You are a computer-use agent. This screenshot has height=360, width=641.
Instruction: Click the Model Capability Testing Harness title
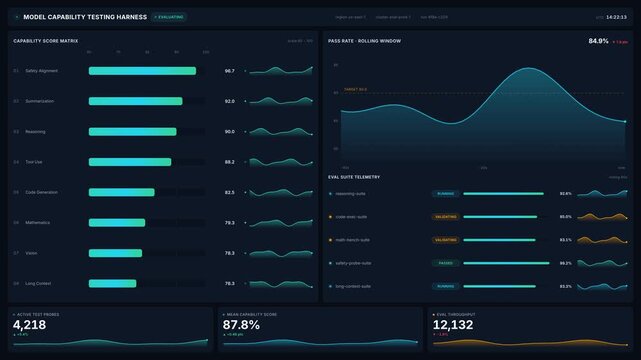click(85, 17)
